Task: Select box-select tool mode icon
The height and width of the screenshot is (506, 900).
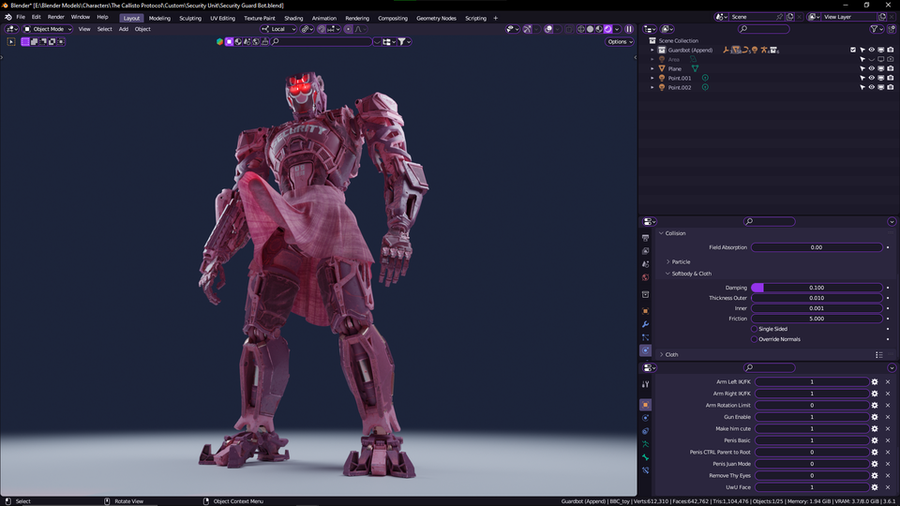Action: (25, 41)
